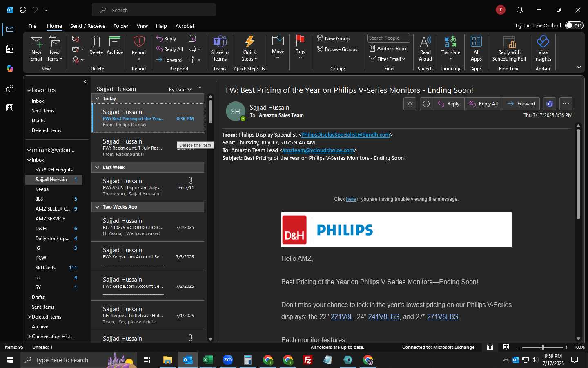Open the Help tab
Image resolution: width=588 pixels, height=368 pixels.
pos(161,26)
